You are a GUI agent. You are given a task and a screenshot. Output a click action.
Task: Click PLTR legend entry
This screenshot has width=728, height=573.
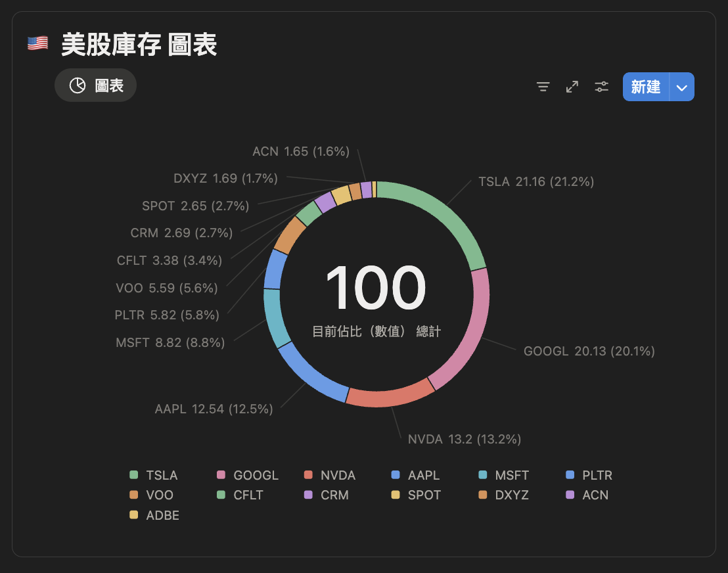click(589, 475)
